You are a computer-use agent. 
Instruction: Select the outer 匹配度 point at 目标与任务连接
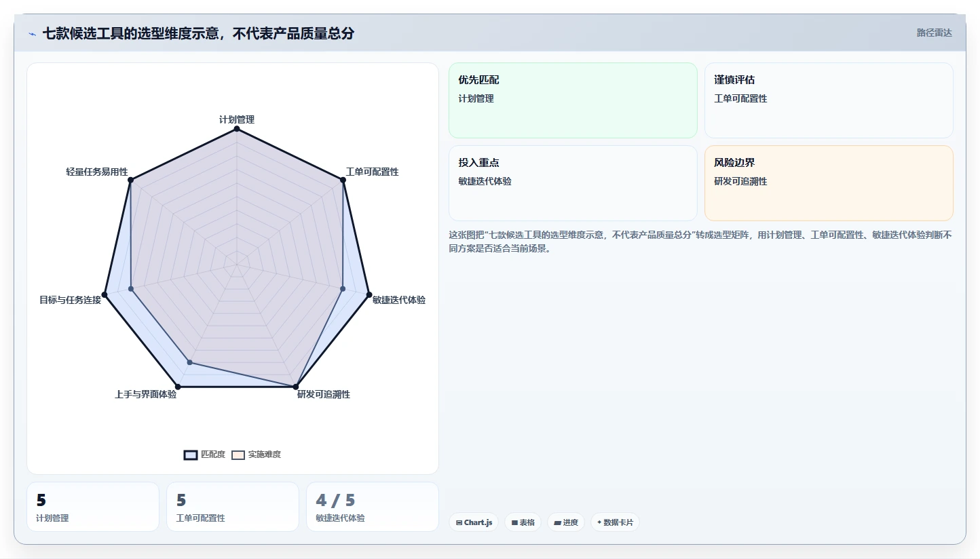coord(105,295)
